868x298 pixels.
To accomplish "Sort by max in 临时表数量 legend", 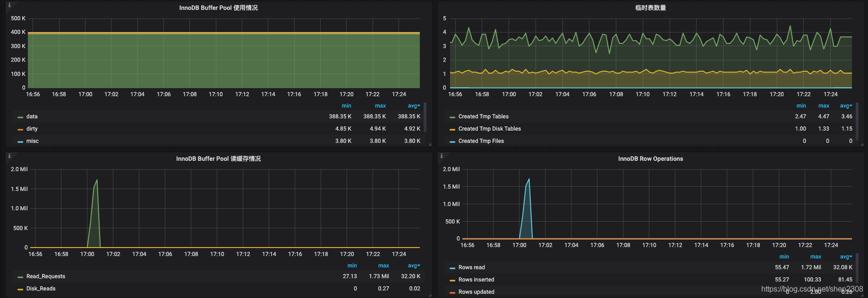I will 824,106.
